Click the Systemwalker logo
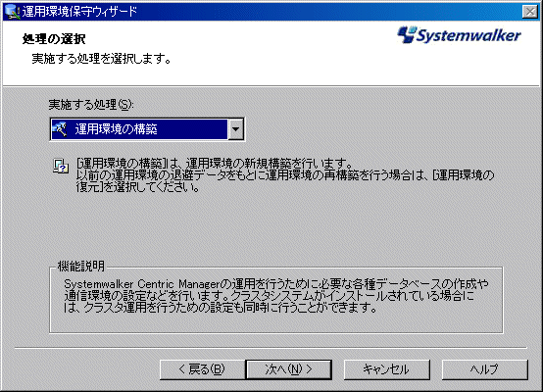This screenshot has height=392, width=543. pyautogui.click(x=459, y=35)
